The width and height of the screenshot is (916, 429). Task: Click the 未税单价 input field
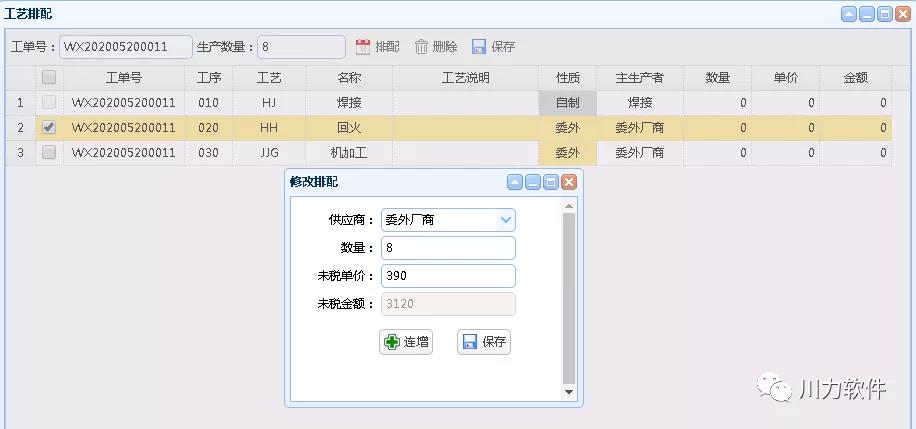pos(448,276)
